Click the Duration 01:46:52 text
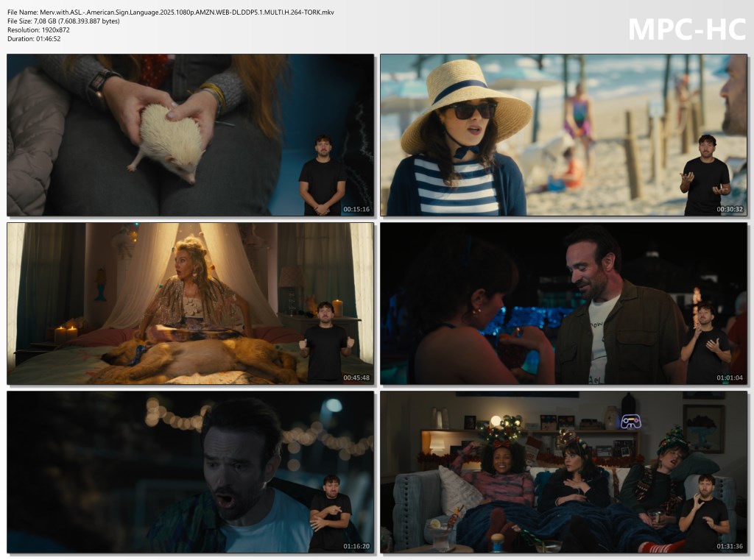754x560 pixels. tap(34, 38)
